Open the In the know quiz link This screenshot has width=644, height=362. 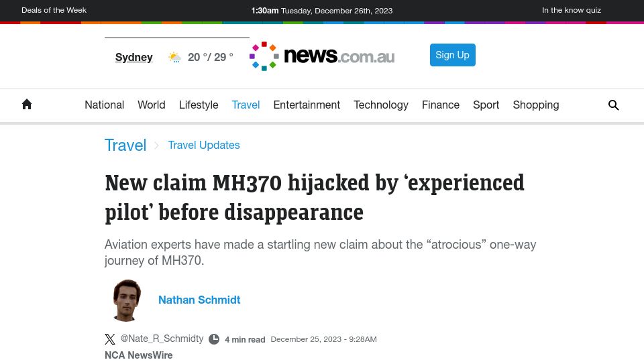tap(572, 10)
